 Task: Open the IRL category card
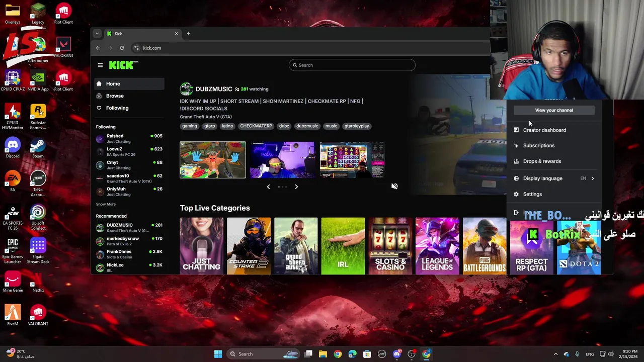pos(343,246)
